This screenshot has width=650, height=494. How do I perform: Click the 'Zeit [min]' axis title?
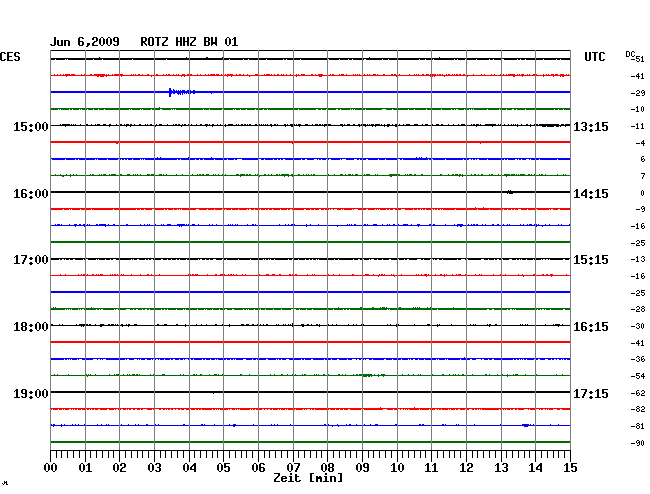308,478
